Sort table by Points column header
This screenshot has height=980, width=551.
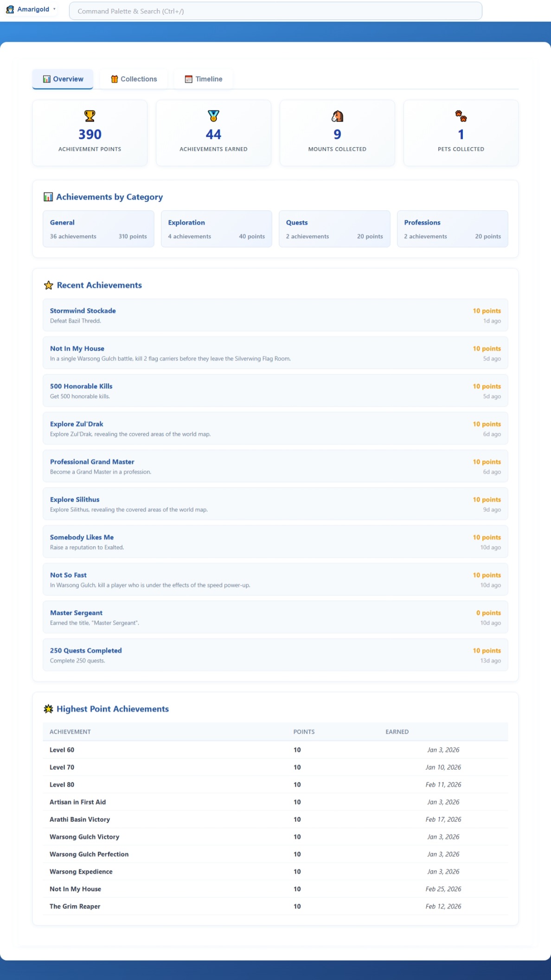pyautogui.click(x=304, y=732)
